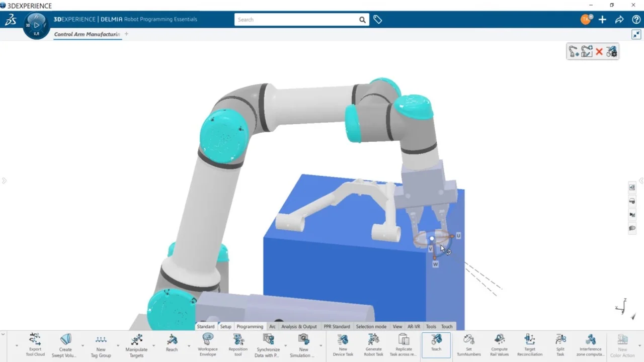Open the Analysis & Output tab
Screen dimensions: 644x362
click(299, 326)
